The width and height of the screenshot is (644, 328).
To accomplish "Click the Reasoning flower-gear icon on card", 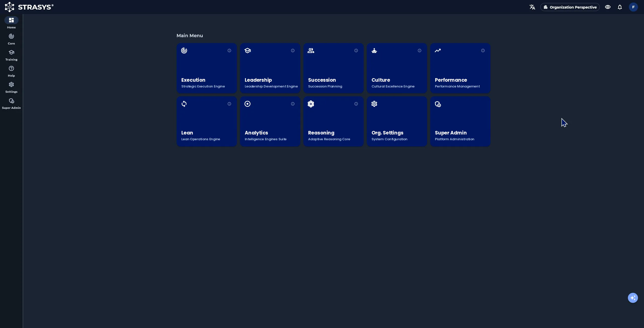I will [x=311, y=104].
